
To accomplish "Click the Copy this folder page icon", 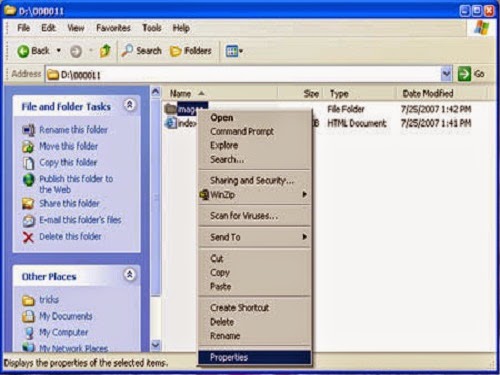I will pyautogui.click(x=28, y=163).
